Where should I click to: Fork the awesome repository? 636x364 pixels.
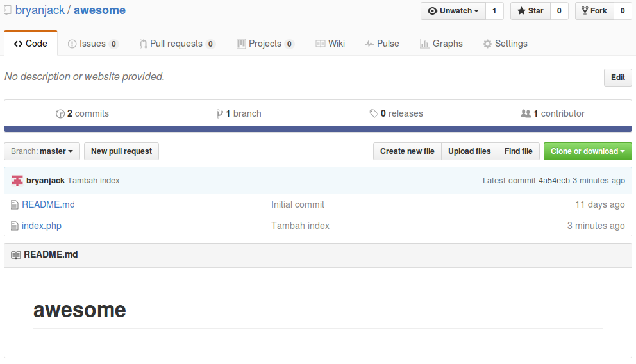[x=594, y=11]
